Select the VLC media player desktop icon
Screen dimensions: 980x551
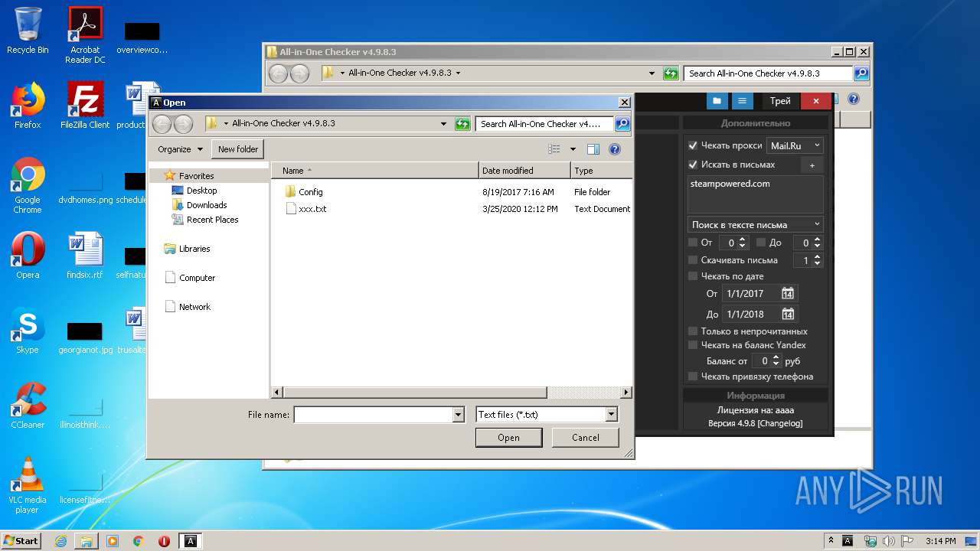[28, 485]
